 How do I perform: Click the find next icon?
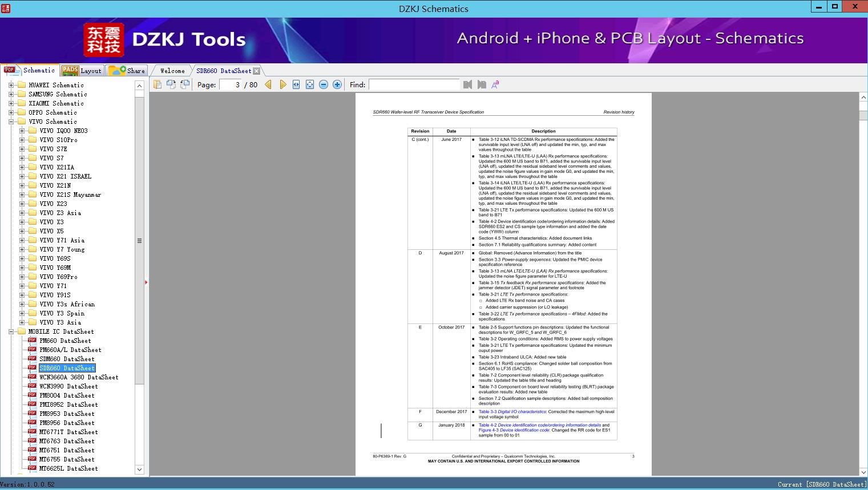(482, 85)
